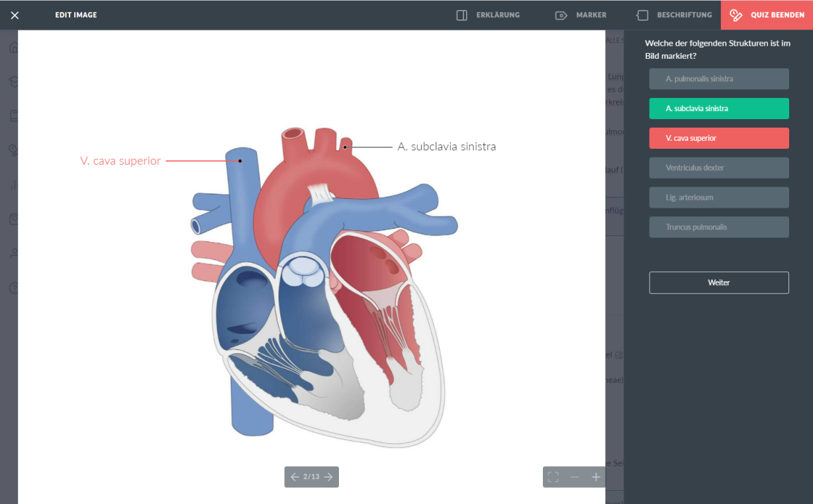Open the Erklärung panel
Image resolution: width=813 pixels, height=504 pixels.
[488, 15]
